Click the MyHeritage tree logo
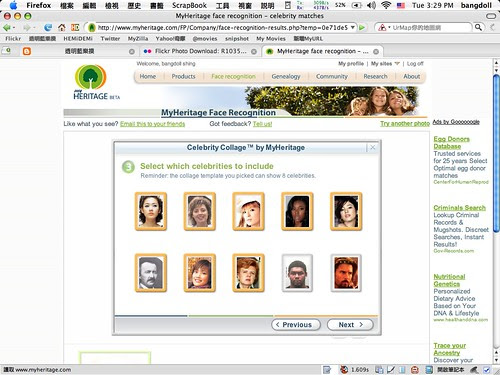Screen dimensions: 500x375 91,77
